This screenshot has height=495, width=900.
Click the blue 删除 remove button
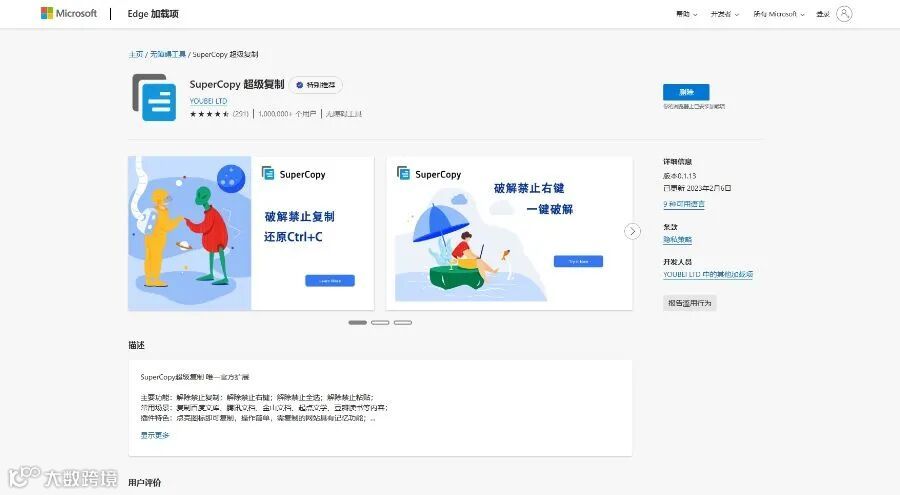tap(686, 92)
